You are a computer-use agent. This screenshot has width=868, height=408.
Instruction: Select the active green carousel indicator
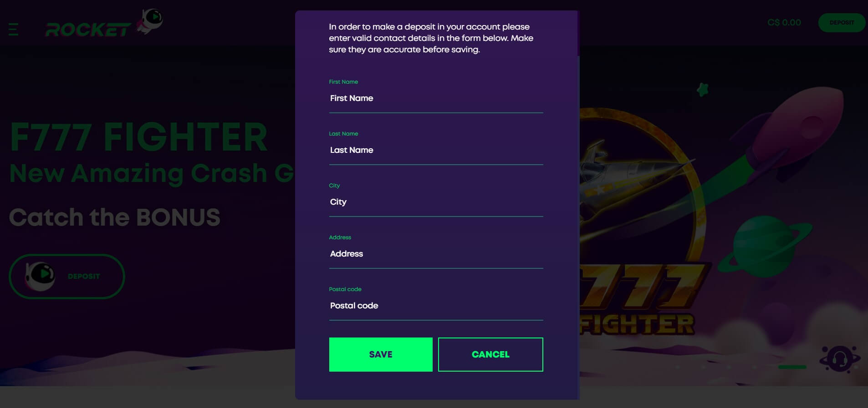(792, 367)
